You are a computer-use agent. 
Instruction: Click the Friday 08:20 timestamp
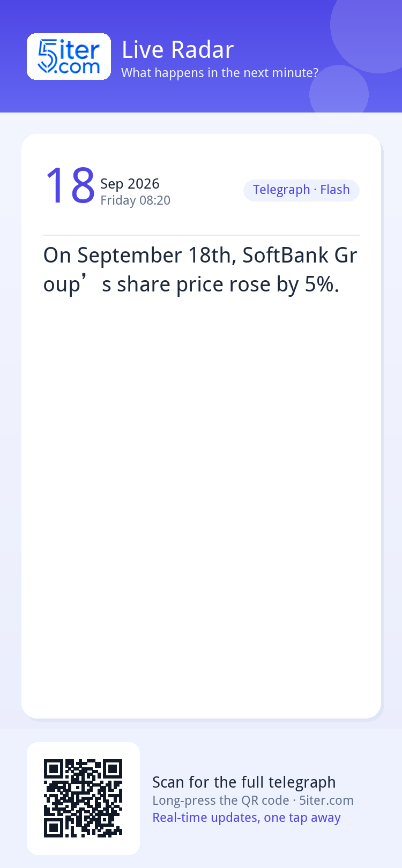click(x=135, y=200)
